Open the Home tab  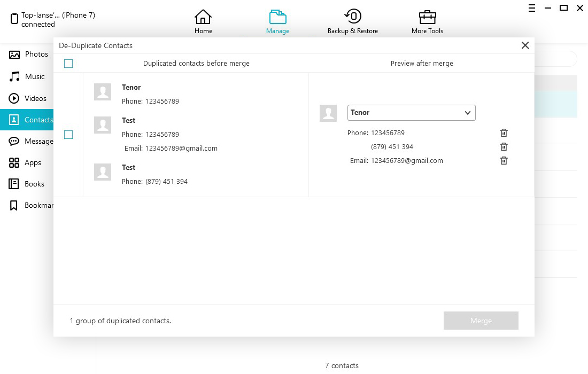(x=203, y=22)
